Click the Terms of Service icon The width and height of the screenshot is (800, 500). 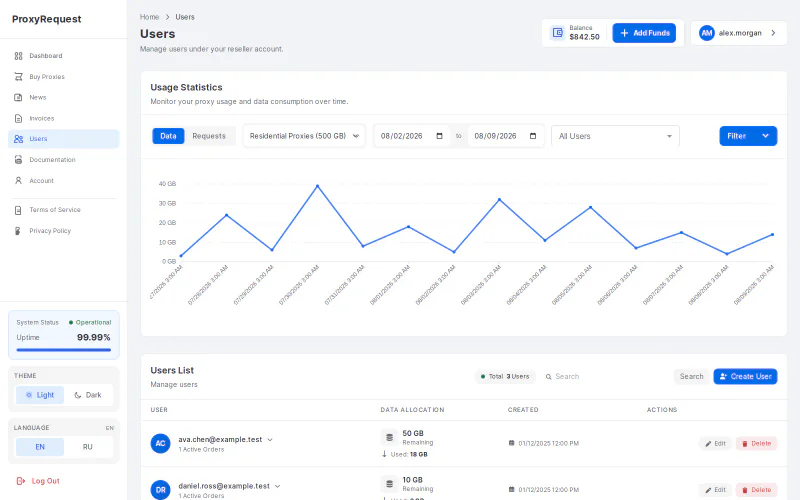pos(18,210)
